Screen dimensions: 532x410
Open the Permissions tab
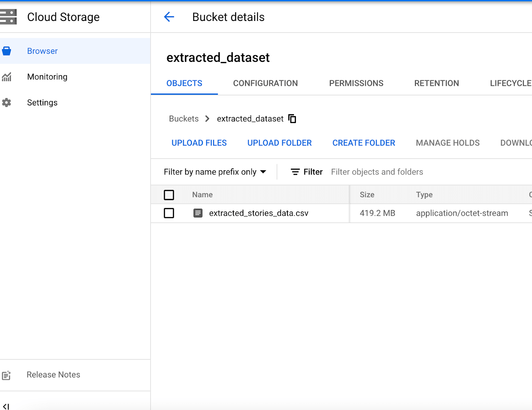click(356, 83)
